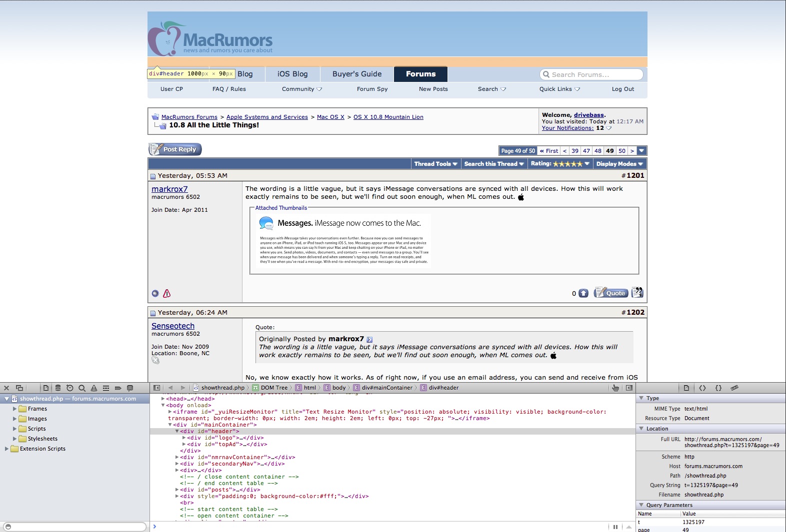Collapse the Query Parameters section
Image resolution: width=786 pixels, height=532 pixels.
pos(641,505)
